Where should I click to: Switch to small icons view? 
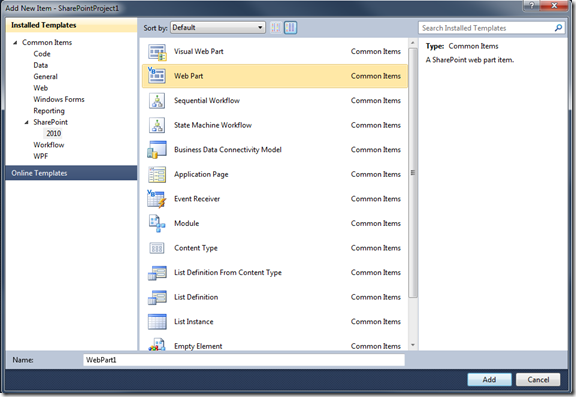coord(276,28)
